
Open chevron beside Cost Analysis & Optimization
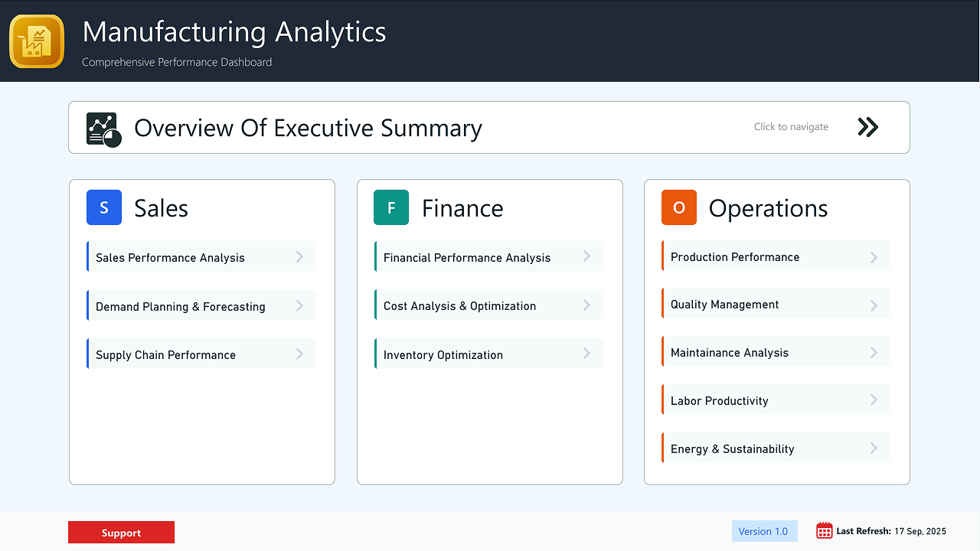pos(586,305)
